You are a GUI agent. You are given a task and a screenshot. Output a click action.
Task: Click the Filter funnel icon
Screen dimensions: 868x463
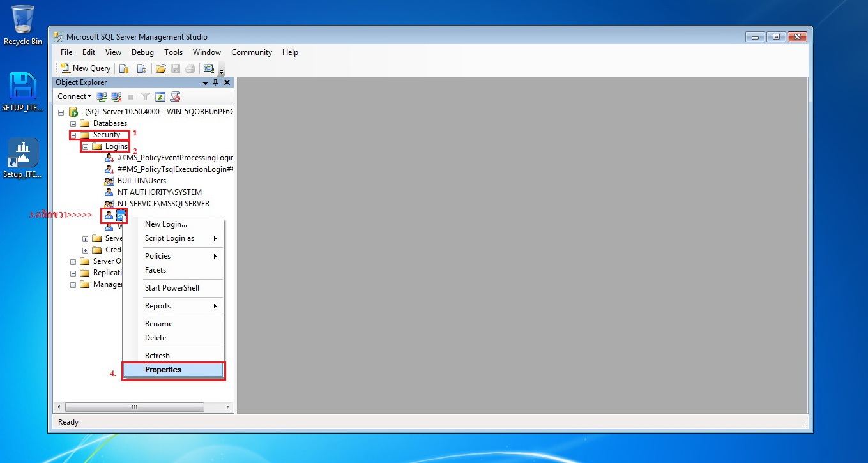[x=146, y=96]
